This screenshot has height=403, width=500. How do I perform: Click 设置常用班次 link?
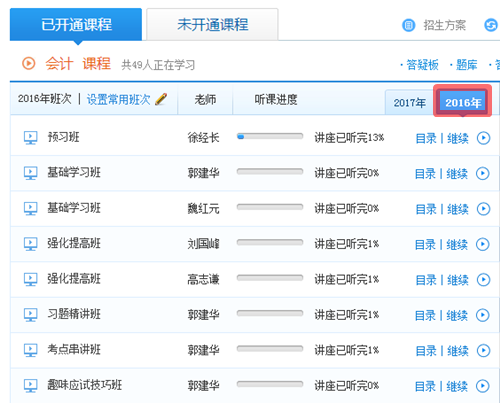118,99
